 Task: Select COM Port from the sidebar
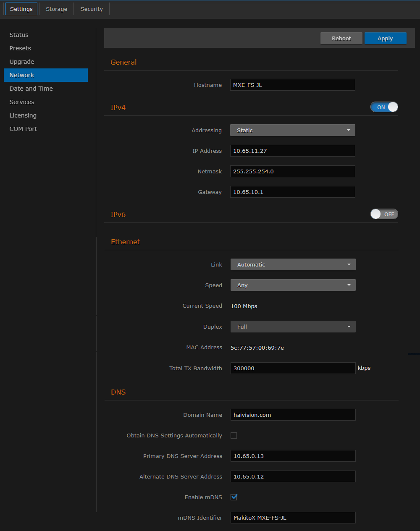point(23,129)
